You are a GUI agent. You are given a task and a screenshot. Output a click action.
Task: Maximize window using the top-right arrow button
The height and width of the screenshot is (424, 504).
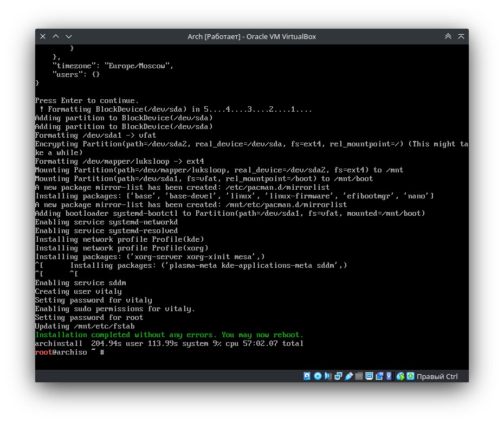click(461, 36)
